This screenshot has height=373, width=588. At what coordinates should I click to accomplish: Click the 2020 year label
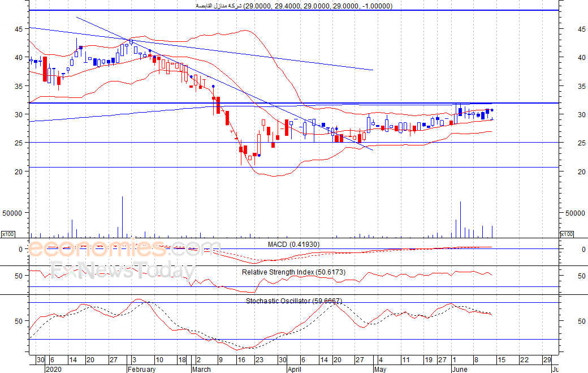54,369
